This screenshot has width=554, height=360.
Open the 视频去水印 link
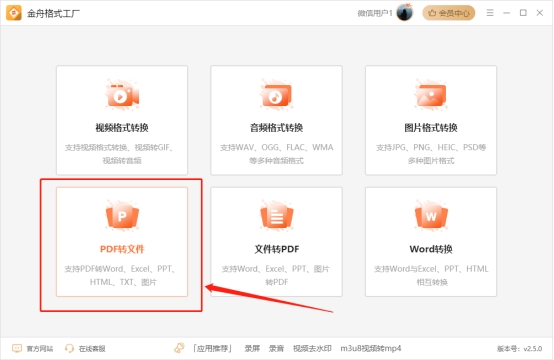coord(312,349)
